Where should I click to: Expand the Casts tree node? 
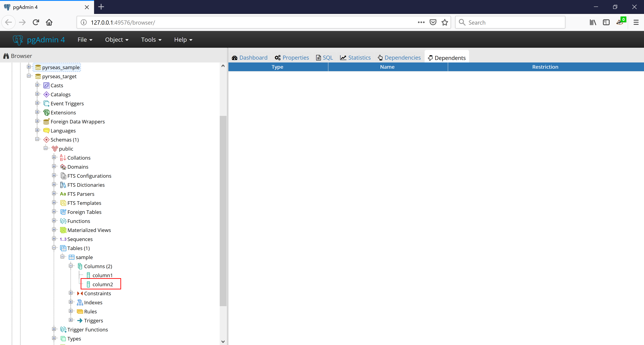tap(37, 85)
